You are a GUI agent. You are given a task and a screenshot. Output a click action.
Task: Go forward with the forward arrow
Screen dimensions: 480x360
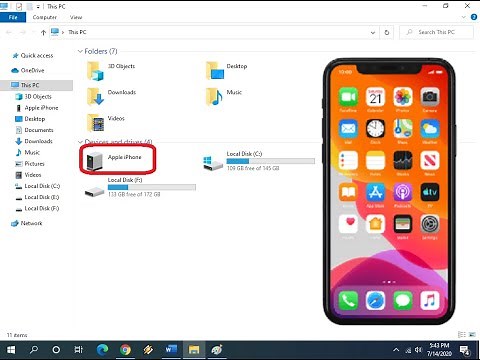tap(23, 32)
